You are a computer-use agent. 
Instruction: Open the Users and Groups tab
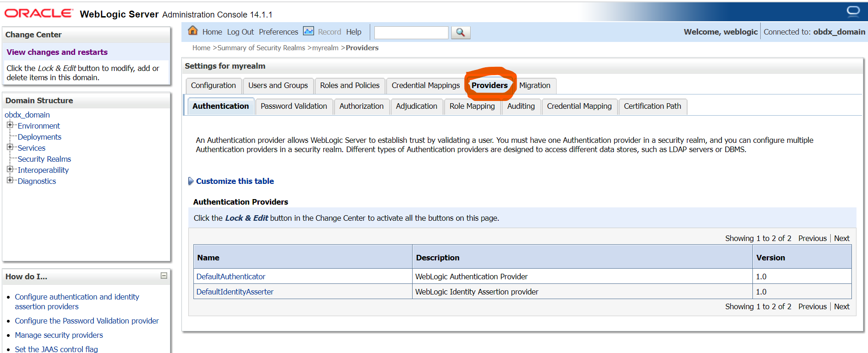click(278, 86)
